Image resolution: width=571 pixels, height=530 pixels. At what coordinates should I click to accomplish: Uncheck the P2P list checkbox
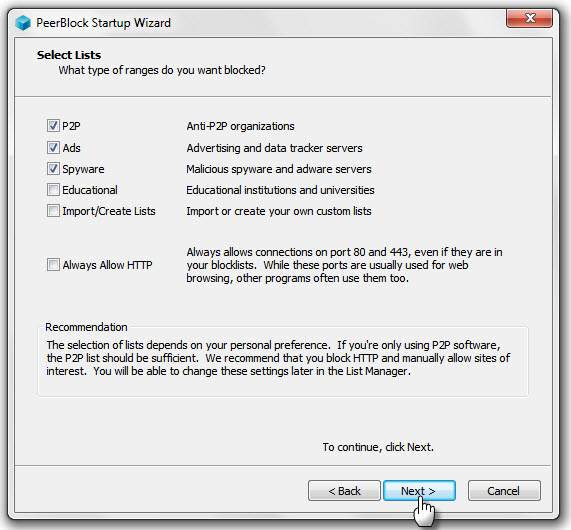coord(53,126)
